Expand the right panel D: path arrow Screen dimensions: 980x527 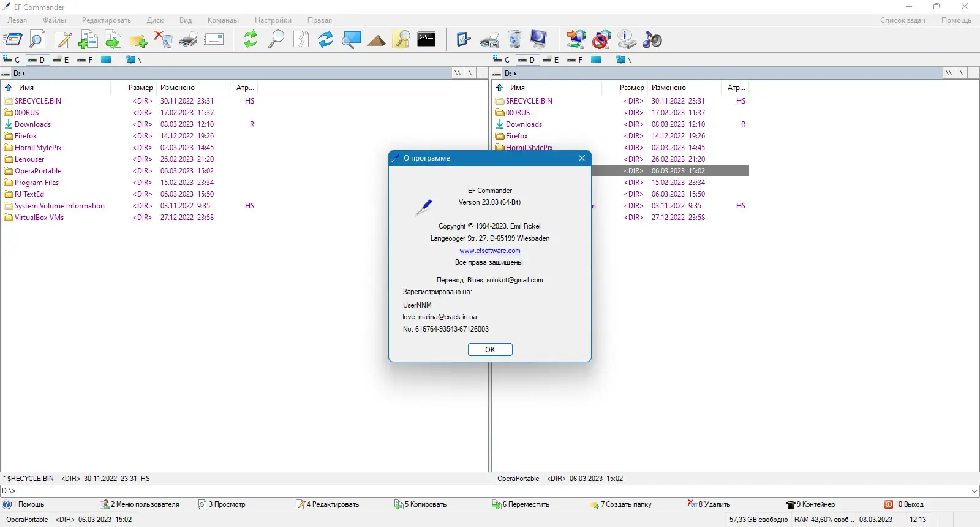pos(515,74)
